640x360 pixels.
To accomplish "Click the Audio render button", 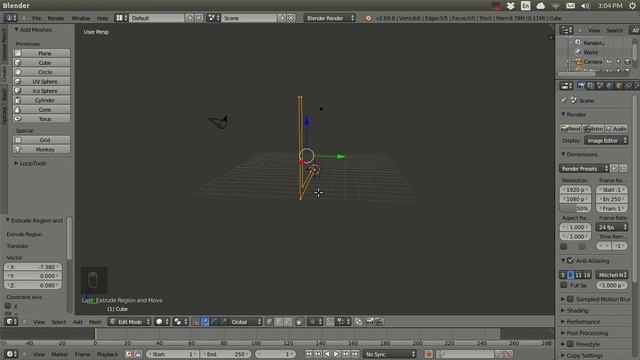I will pos(617,129).
